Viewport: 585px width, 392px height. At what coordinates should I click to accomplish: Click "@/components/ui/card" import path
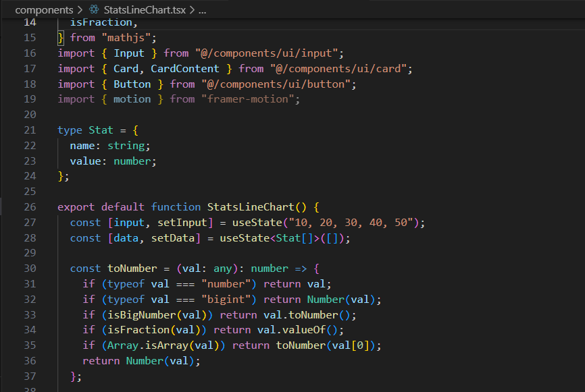338,69
